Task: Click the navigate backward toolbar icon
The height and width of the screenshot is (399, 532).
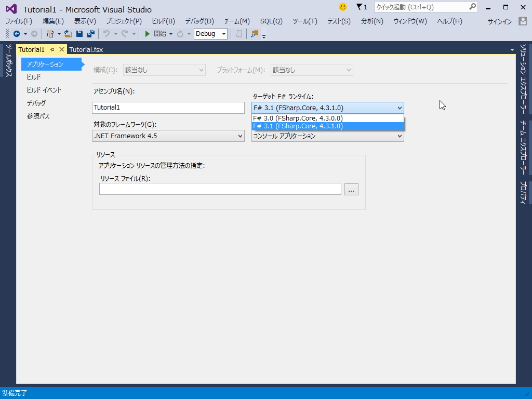Action: pyautogui.click(x=17, y=34)
